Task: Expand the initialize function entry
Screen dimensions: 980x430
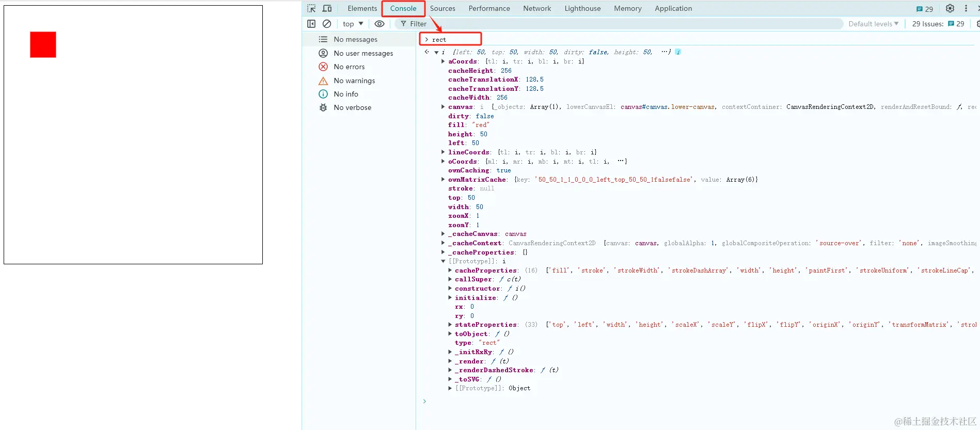Action: tap(450, 298)
